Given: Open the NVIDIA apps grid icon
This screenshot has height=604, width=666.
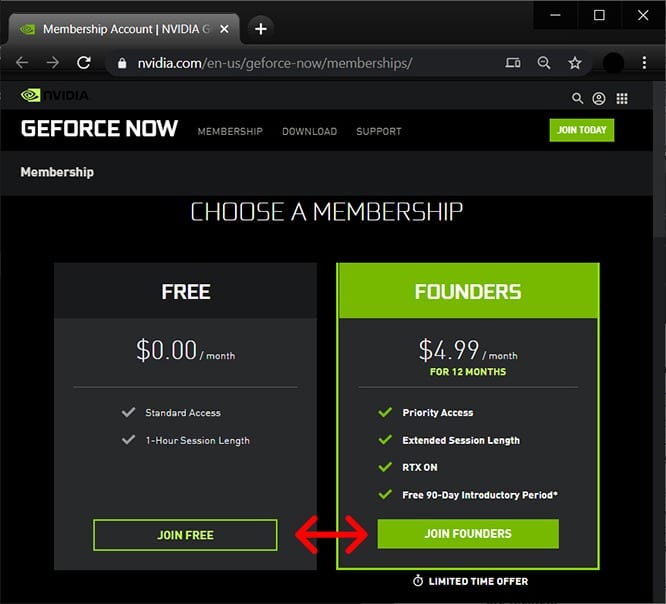Looking at the screenshot, I should [622, 98].
